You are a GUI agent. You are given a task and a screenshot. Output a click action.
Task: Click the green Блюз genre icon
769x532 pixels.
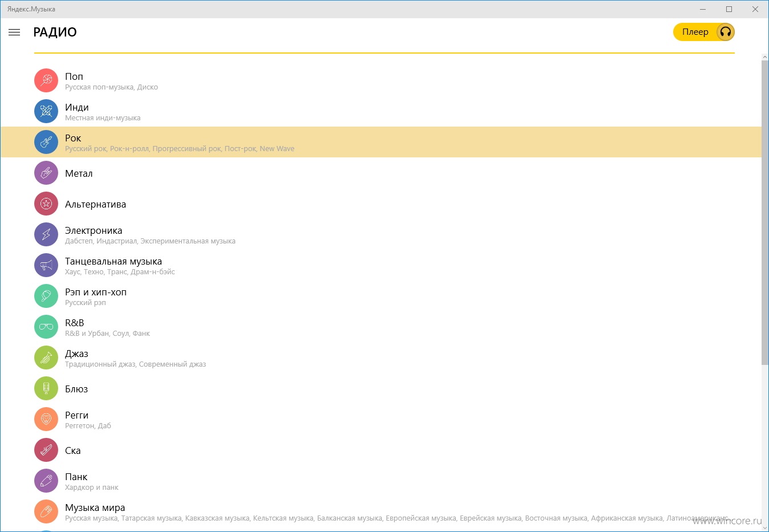(x=46, y=388)
